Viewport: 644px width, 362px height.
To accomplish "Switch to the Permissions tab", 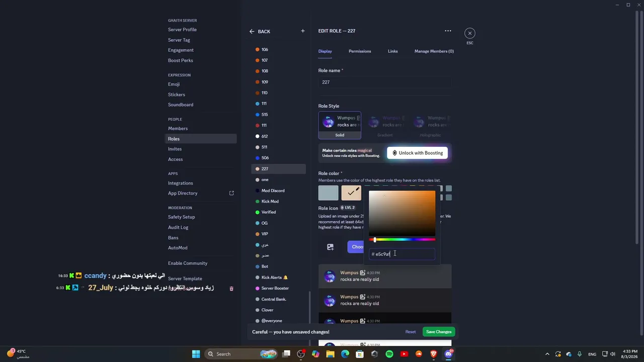I will coord(360,51).
